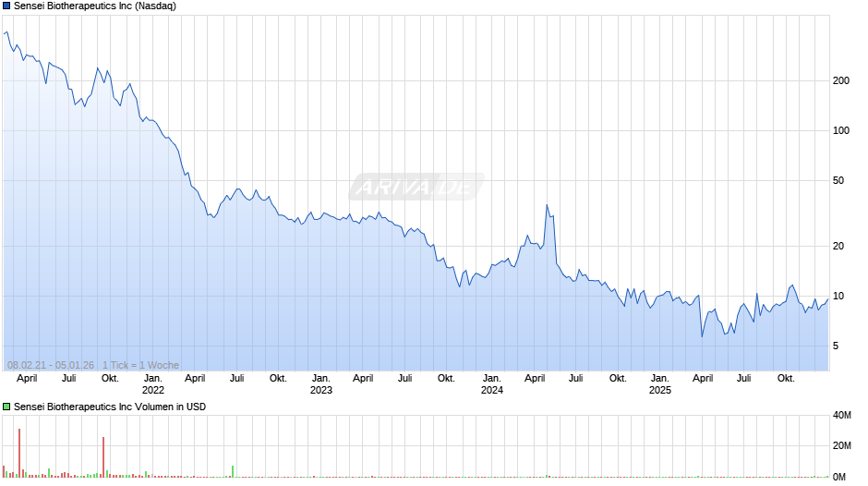Click the 20M volume axis label
This screenshot has height=486, width=868.
click(x=842, y=445)
